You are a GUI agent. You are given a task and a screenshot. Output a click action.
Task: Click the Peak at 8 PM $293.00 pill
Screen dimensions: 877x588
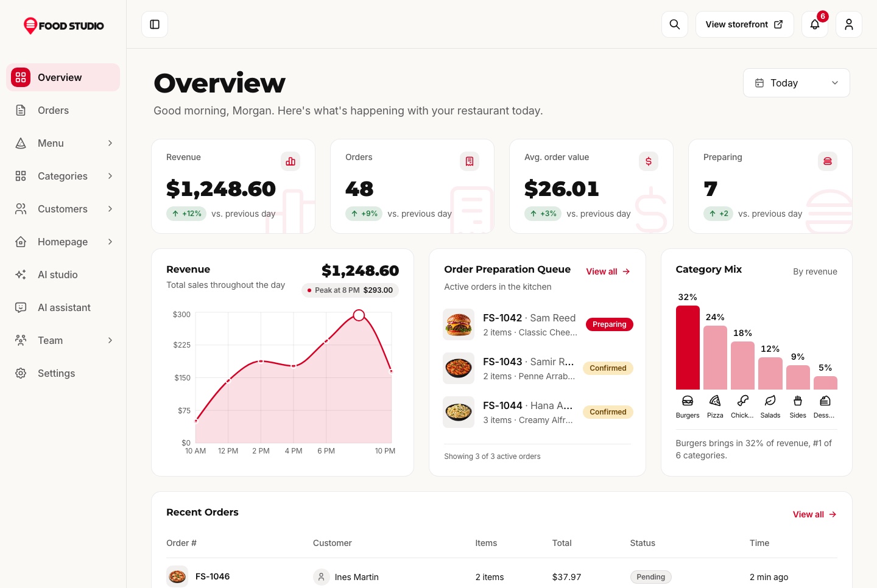point(350,290)
